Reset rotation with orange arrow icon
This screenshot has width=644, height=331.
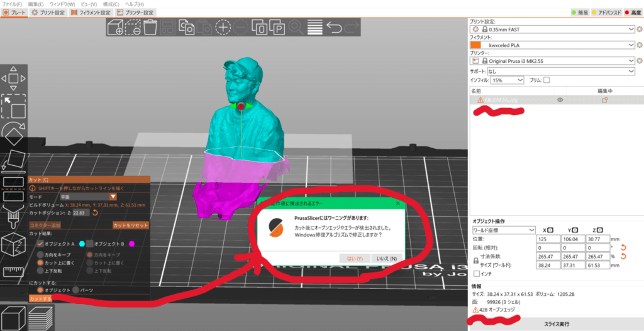(623, 247)
